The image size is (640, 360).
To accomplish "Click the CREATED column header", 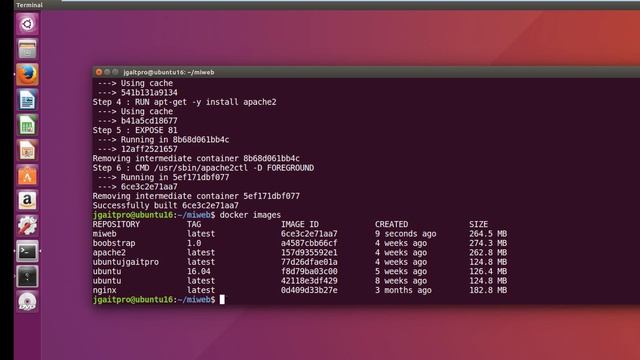I will pos(391,224).
